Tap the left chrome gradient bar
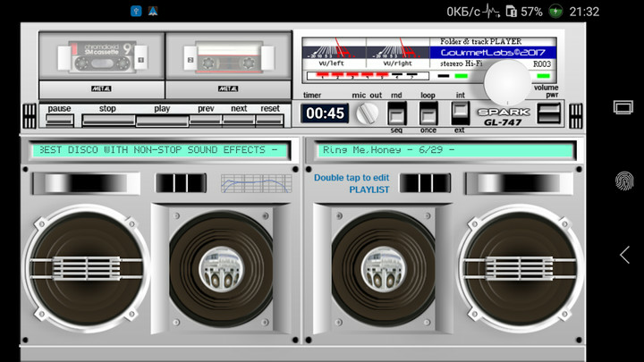 coord(86,183)
